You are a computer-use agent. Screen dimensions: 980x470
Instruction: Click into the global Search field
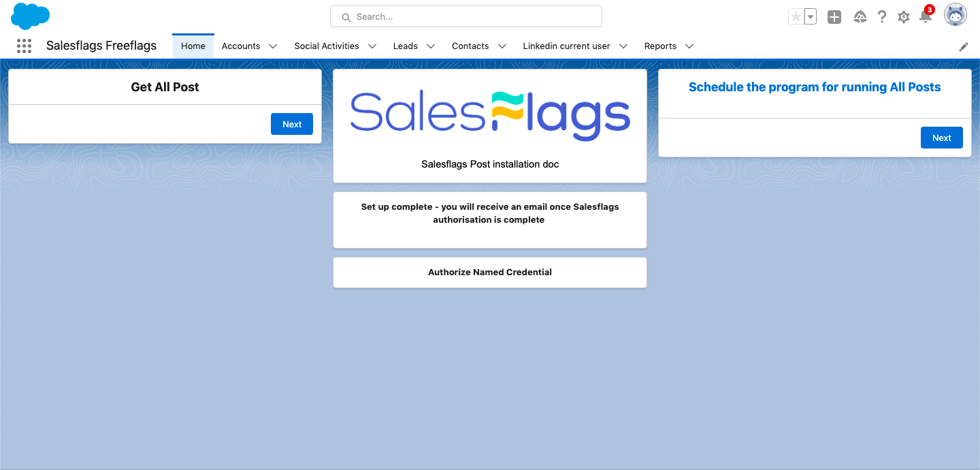point(466,16)
